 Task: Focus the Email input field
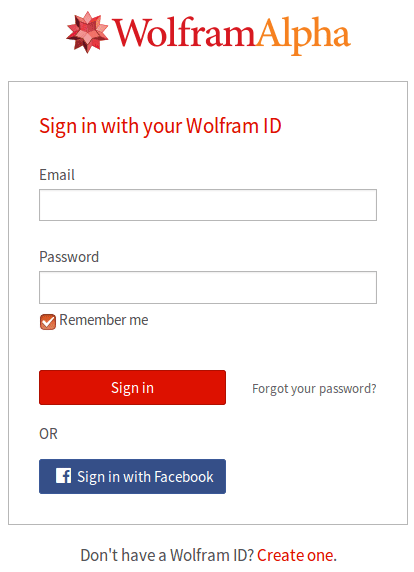tap(208, 205)
